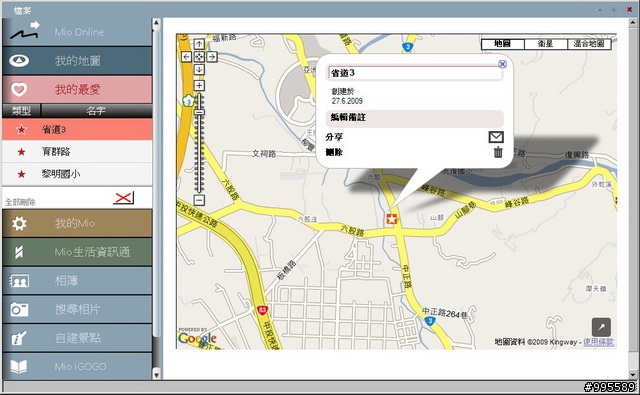This screenshot has width=640, height=395.
Task: Pan the map up with the arrow
Action: [x=199, y=44]
